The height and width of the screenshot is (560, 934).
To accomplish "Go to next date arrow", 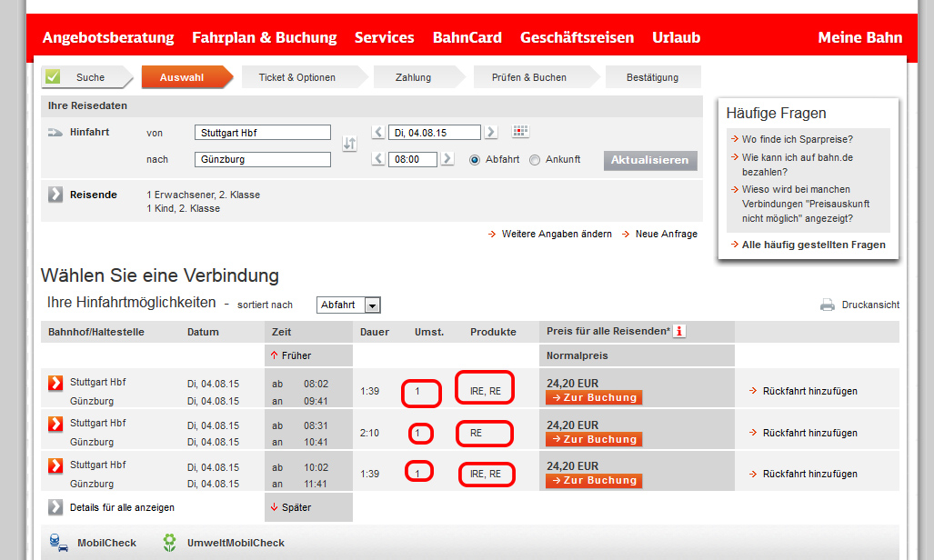I will (491, 132).
